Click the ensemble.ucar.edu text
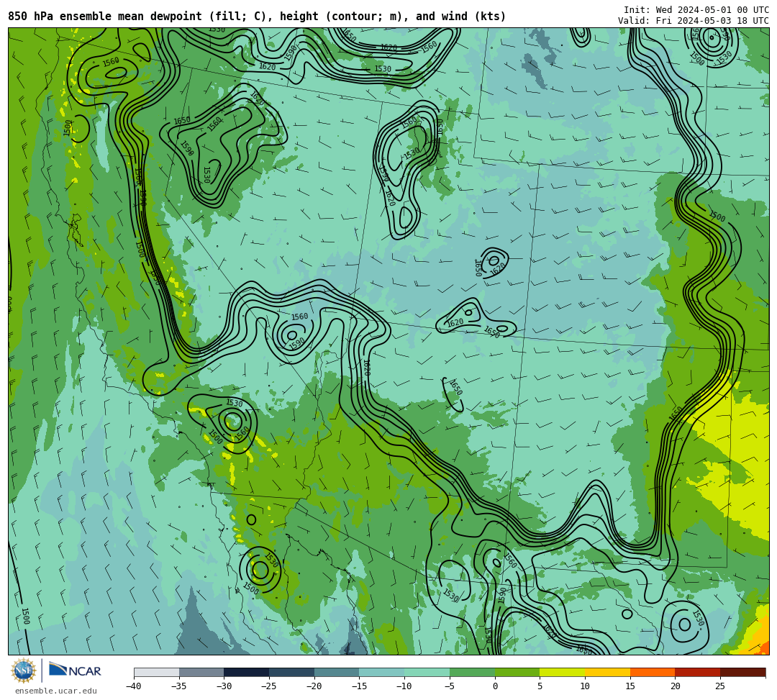The height and width of the screenshot is (700, 777). click(56, 691)
